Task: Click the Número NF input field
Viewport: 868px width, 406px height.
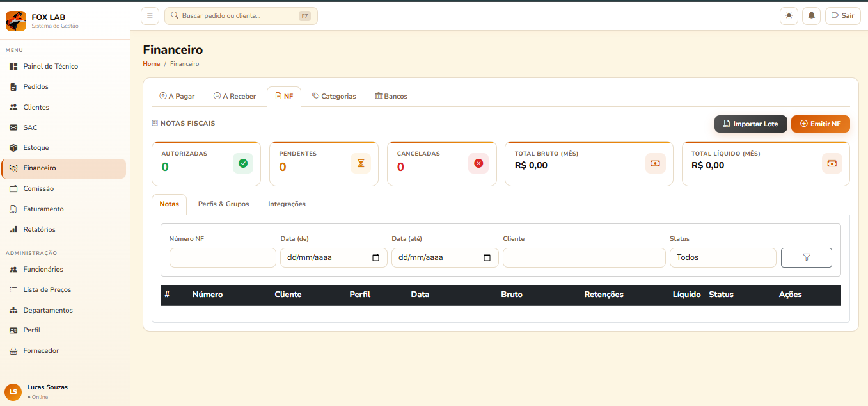Action: click(x=223, y=257)
